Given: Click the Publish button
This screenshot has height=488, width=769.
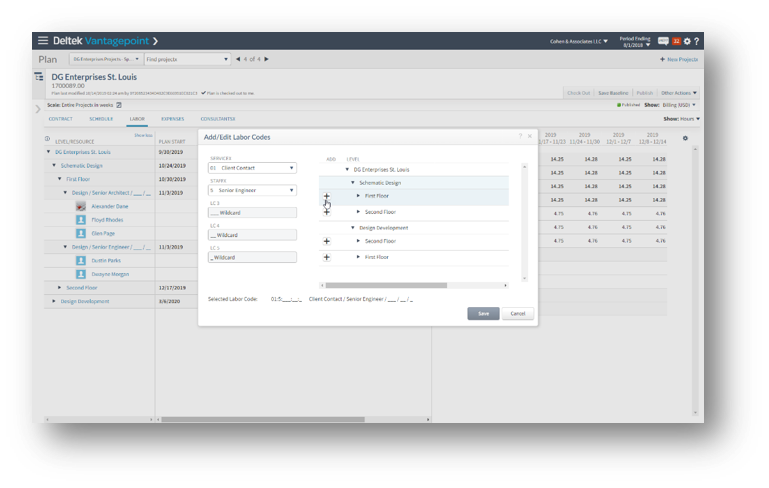Looking at the screenshot, I should click(x=644, y=93).
